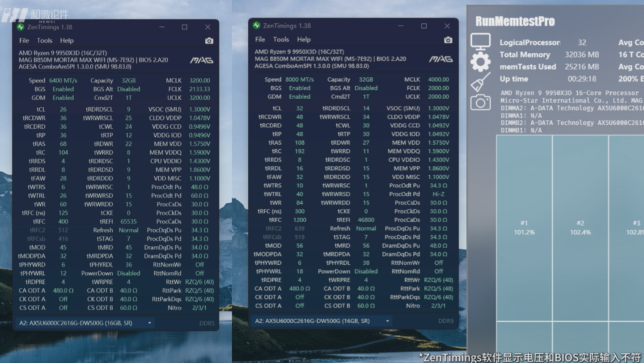Click ProcOdt Pu value 48.0 Ω in left window
Image resolution: width=644 pixels, height=363 pixels.
point(199,187)
